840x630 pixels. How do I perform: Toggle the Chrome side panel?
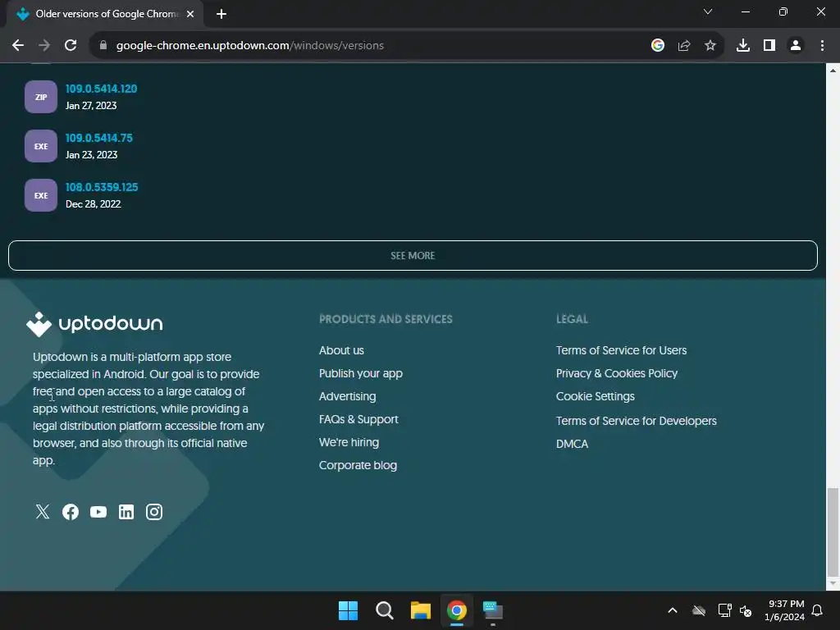(x=769, y=46)
